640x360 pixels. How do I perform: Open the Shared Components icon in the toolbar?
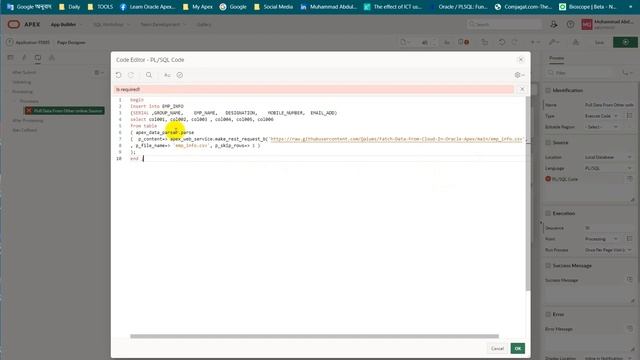click(x=484, y=42)
